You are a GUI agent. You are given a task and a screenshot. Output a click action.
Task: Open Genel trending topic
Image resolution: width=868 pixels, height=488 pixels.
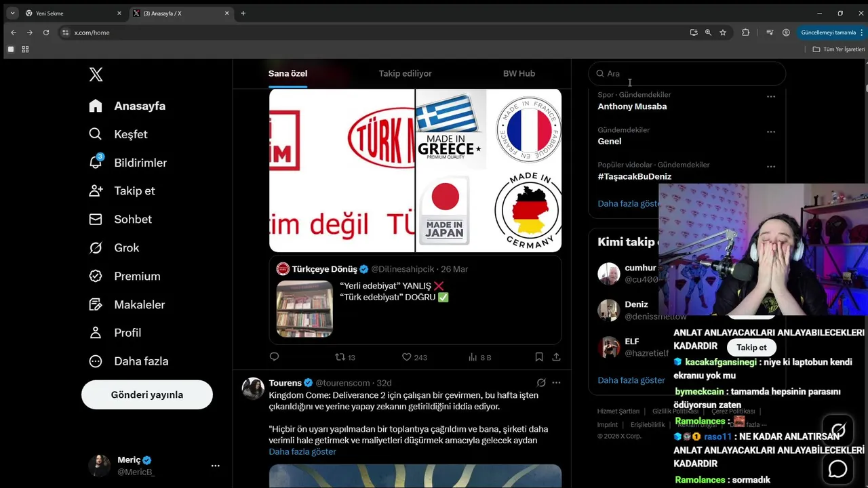point(610,141)
